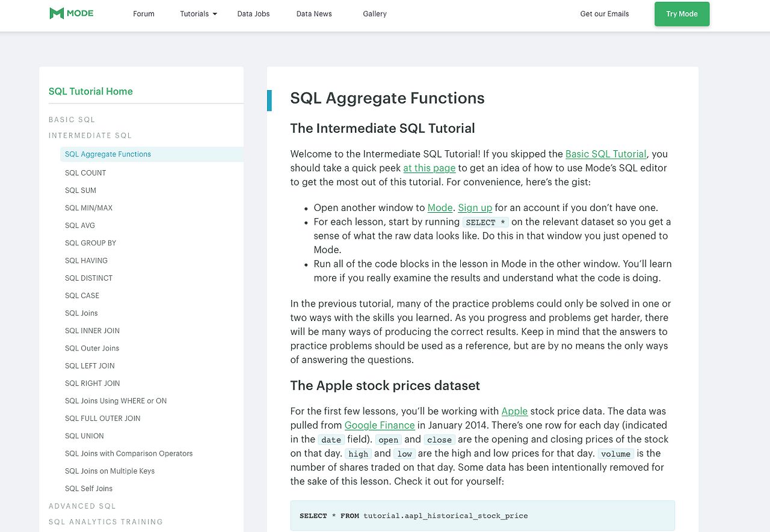This screenshot has width=770, height=532.
Task: Go to SQL FULL OUTER JOIN lesson
Action: click(x=103, y=418)
